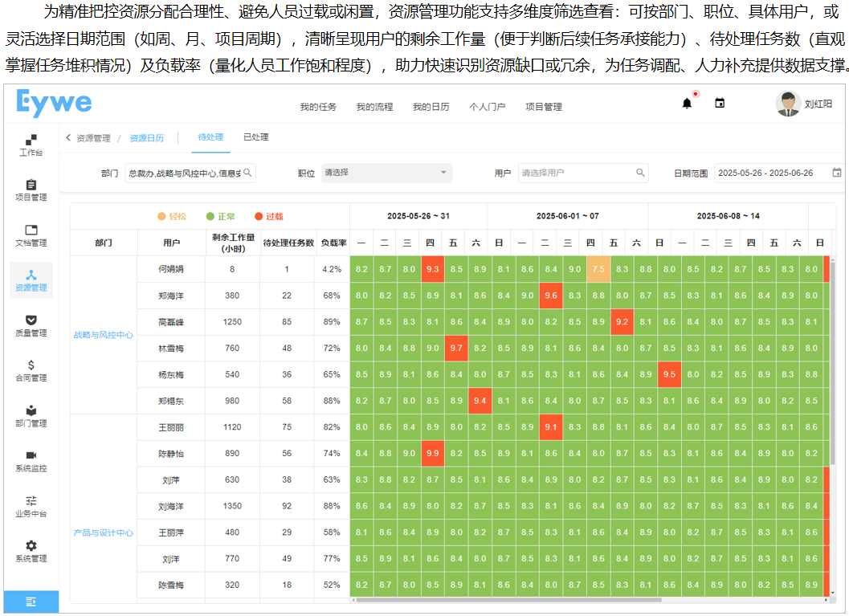Image resolution: width=849 pixels, height=616 pixels.
Task: Toggle the green 正常 load filter
Action: click(218, 216)
